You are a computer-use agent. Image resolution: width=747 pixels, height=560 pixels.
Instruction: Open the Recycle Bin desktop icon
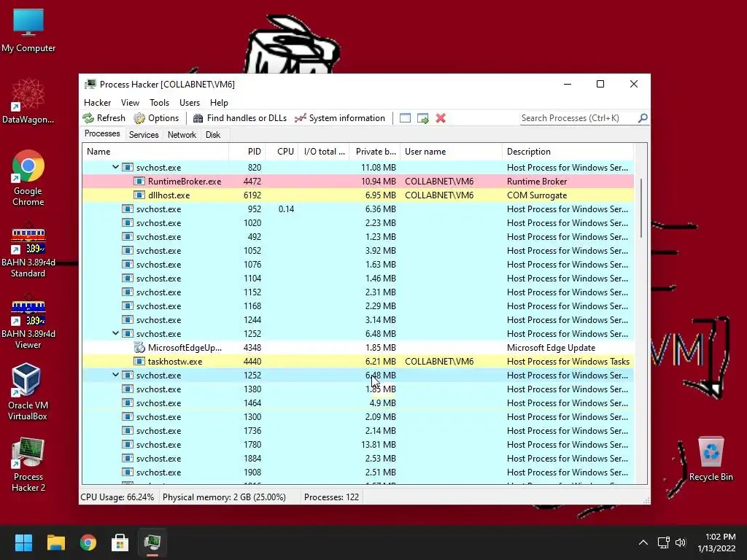click(711, 459)
